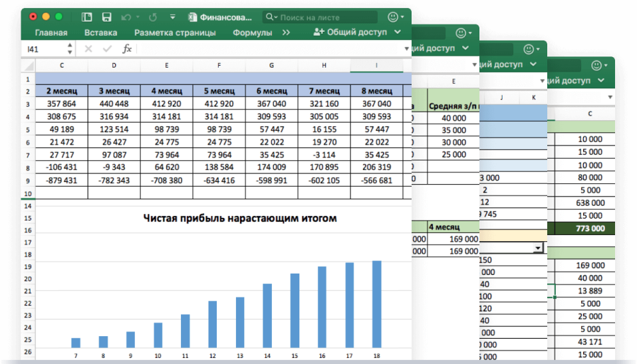Viewport: 637px width, 364px height.
Task: Click the Name Box stepper arrows
Action: click(x=70, y=49)
